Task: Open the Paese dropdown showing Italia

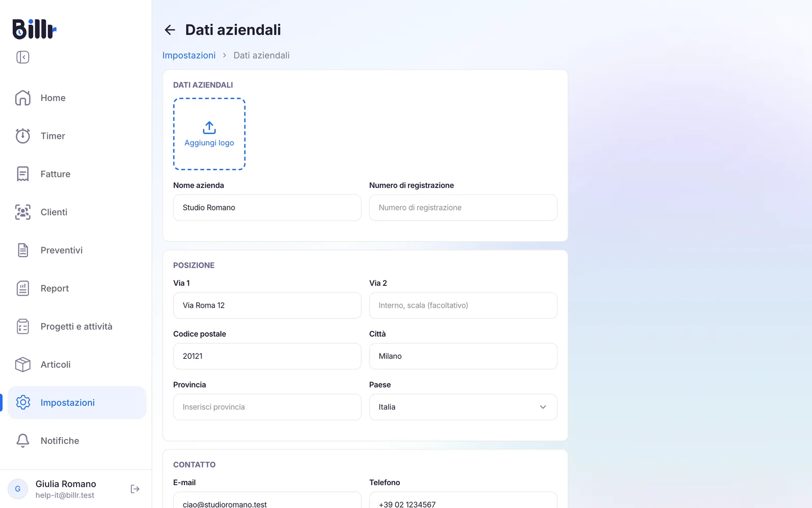Action: pyautogui.click(x=463, y=407)
